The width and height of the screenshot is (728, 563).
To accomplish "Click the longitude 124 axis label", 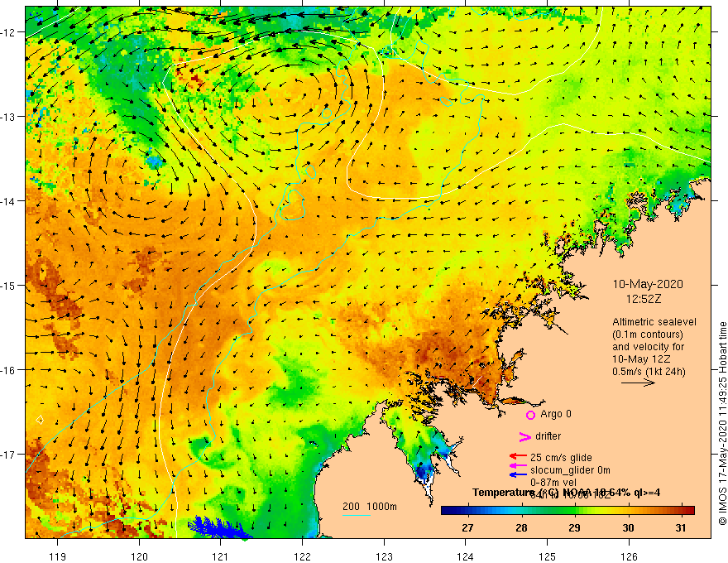I will click(x=465, y=556).
